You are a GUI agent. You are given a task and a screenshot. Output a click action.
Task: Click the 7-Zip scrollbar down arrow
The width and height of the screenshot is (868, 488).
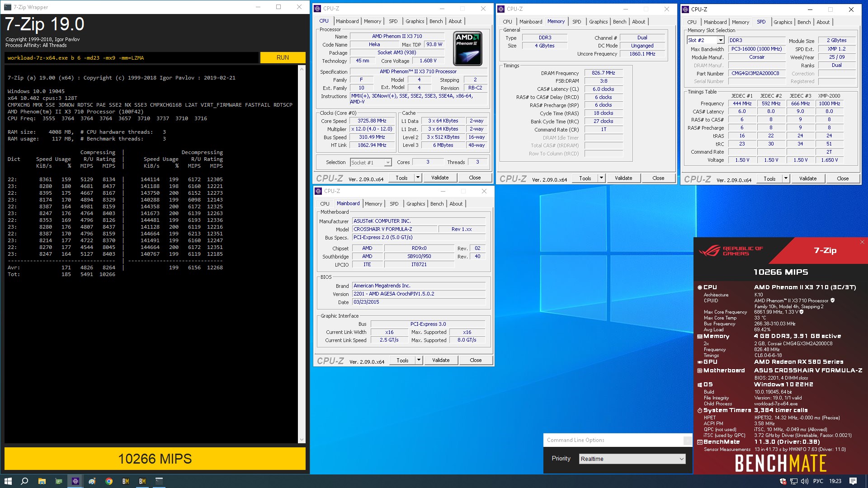pos(302,439)
